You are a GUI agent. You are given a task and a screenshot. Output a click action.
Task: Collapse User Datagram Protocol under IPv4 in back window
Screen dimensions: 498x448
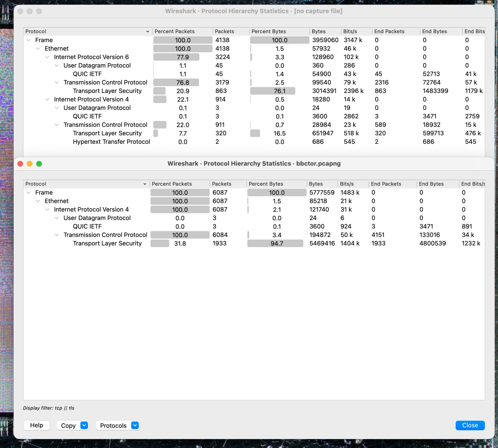pyautogui.click(x=57, y=108)
